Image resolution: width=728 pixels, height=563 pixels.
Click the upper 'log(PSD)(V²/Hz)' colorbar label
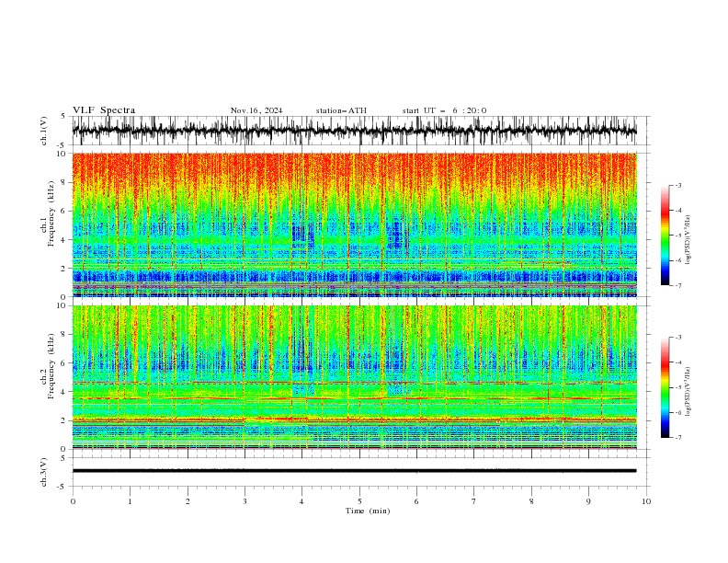pyautogui.click(x=688, y=240)
